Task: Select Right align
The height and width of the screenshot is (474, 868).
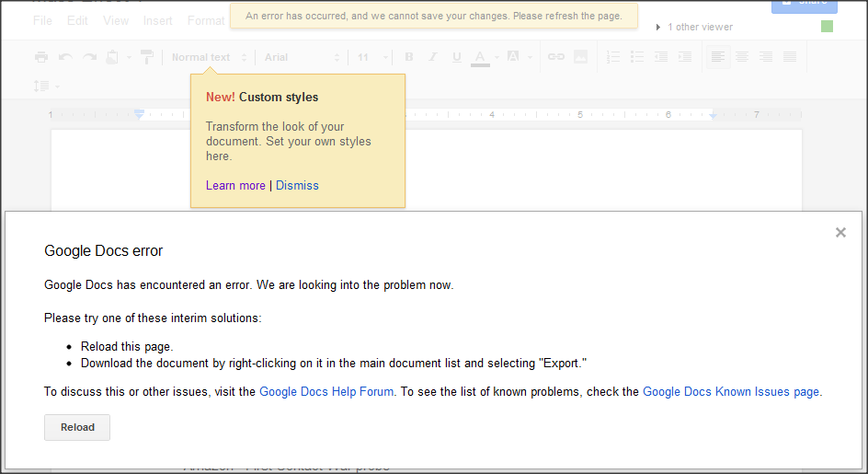Action: [766, 56]
